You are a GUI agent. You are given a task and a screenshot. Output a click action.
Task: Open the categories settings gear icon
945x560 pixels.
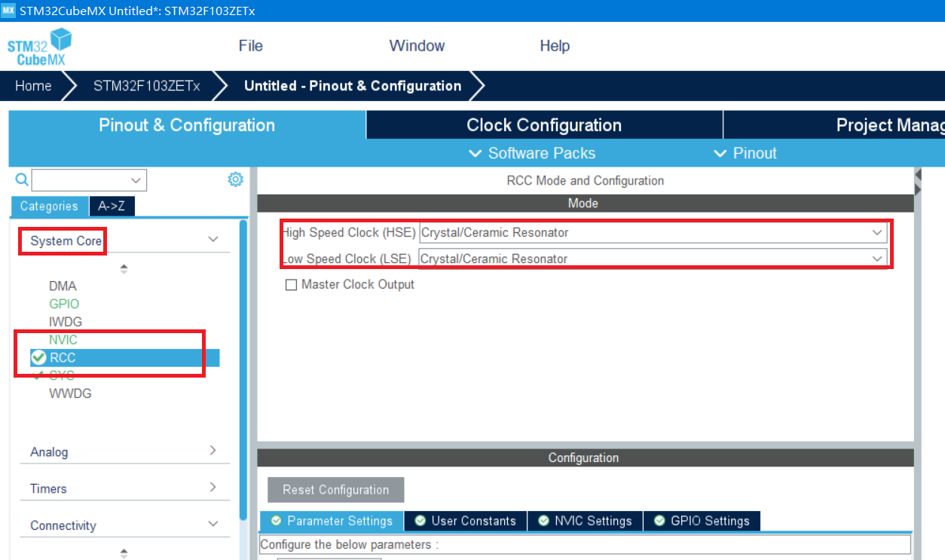click(x=236, y=179)
